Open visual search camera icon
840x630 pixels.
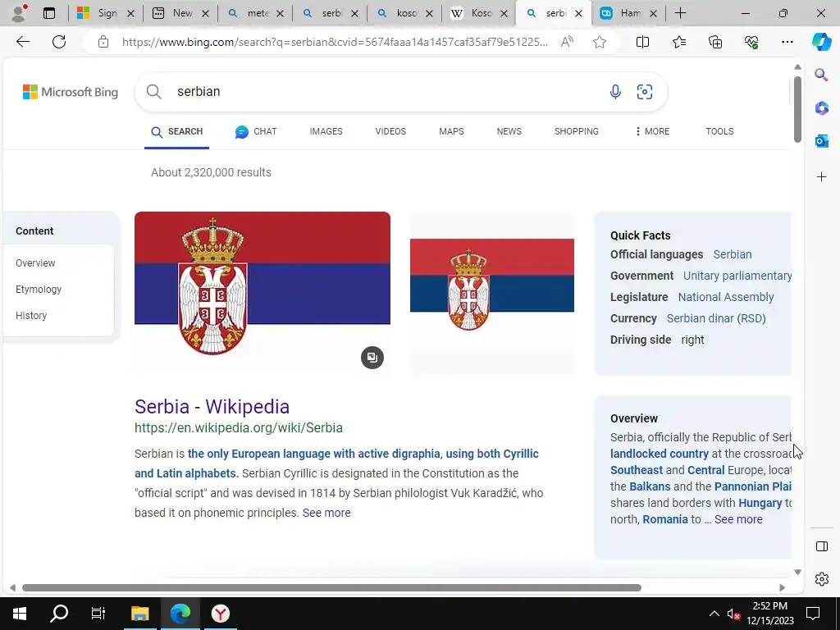tap(645, 92)
